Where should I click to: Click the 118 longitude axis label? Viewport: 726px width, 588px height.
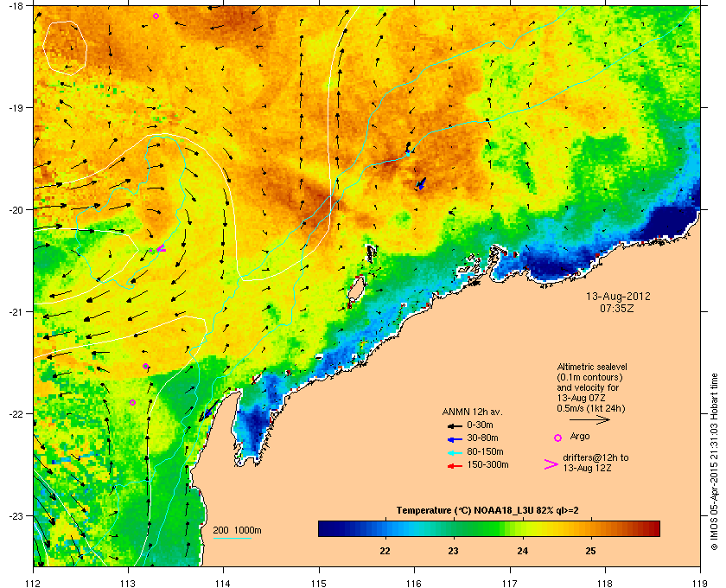(x=605, y=584)
